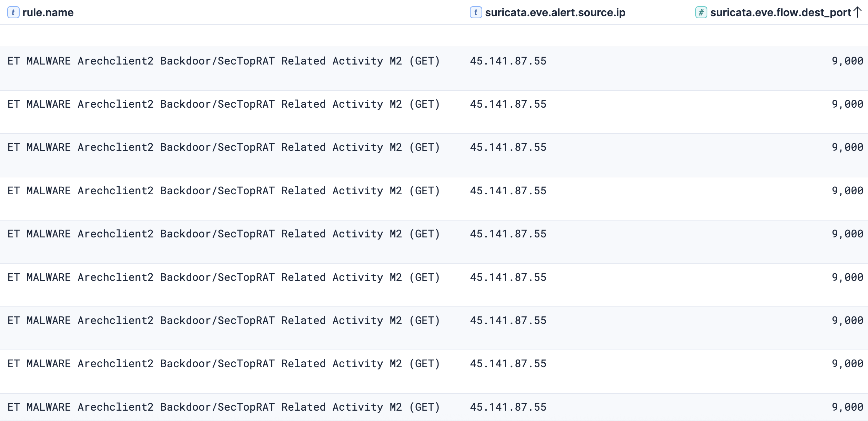Click the fourth row's dest port value
Viewport: 868px width, 421px height.
click(847, 191)
